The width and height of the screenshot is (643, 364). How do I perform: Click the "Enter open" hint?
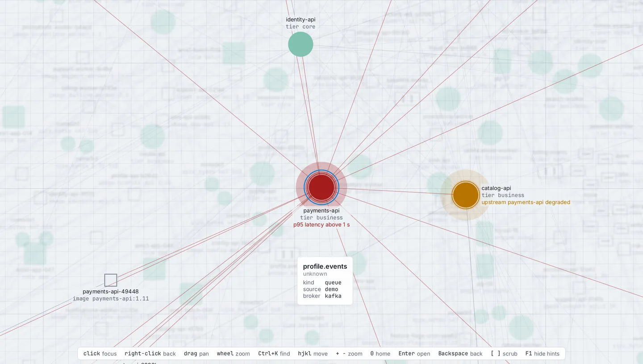coord(414,354)
